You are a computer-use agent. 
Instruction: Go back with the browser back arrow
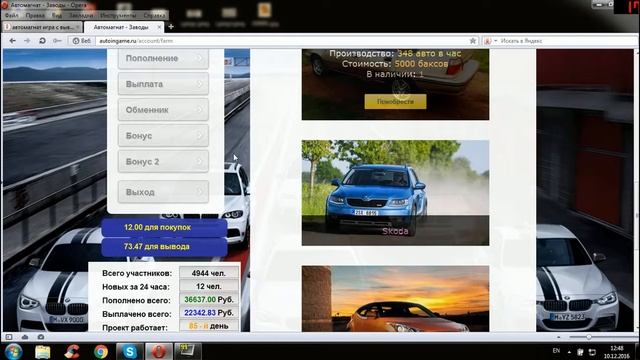(12, 41)
